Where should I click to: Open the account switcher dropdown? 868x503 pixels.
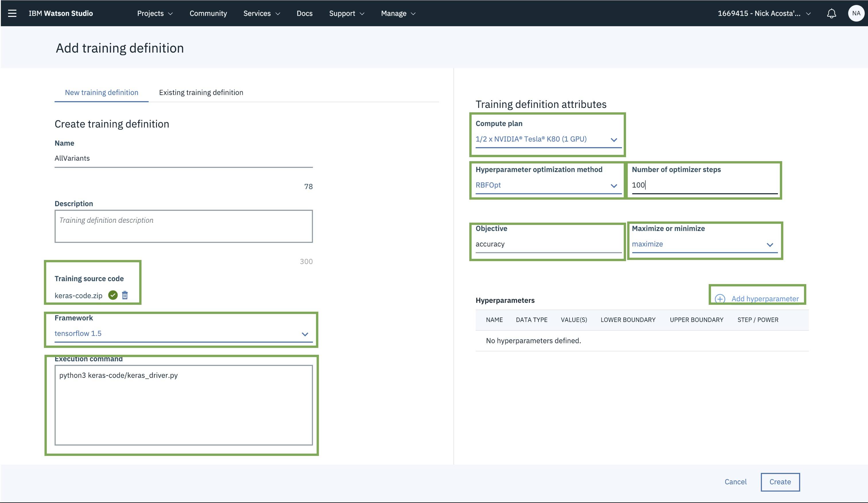coord(764,14)
